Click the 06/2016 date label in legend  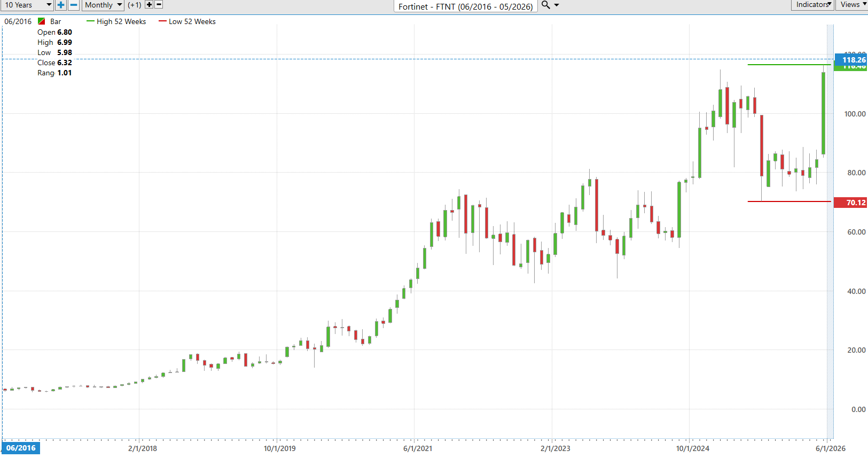18,21
